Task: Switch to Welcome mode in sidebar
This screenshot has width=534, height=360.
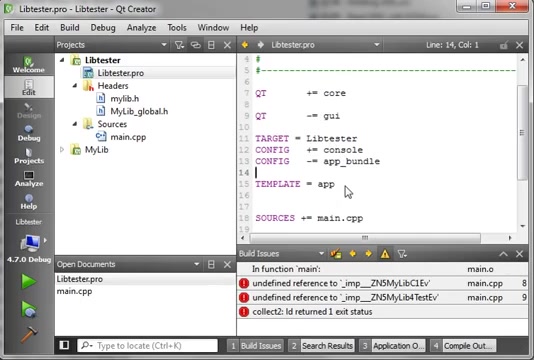Action: 29,65
